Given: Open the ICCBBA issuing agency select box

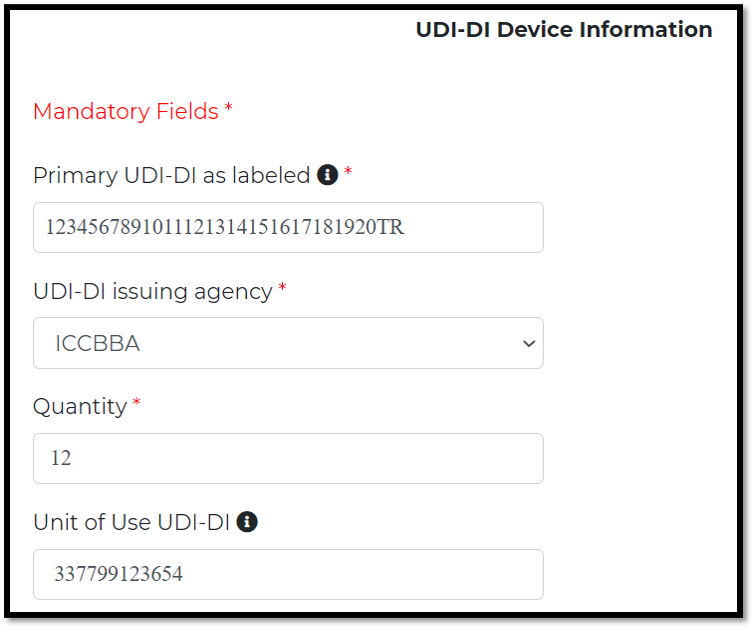Looking at the screenshot, I should click(x=288, y=343).
